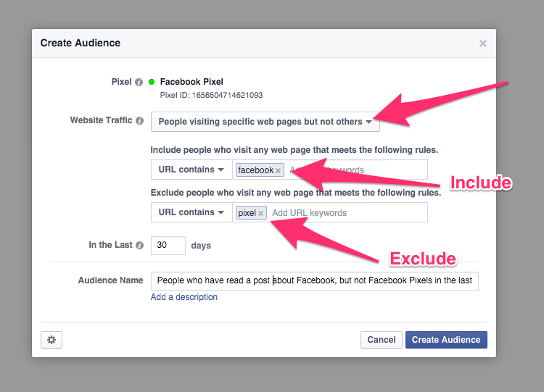Click the info icon next to Pixel
544x392 pixels.
(x=139, y=82)
